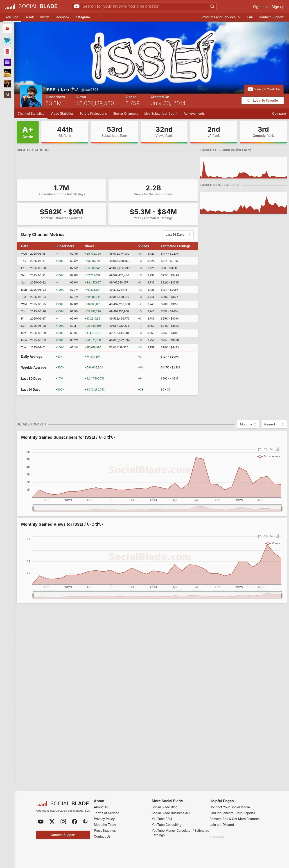Open the Future Projections tab
This screenshot has width=289, height=868.
93,114
